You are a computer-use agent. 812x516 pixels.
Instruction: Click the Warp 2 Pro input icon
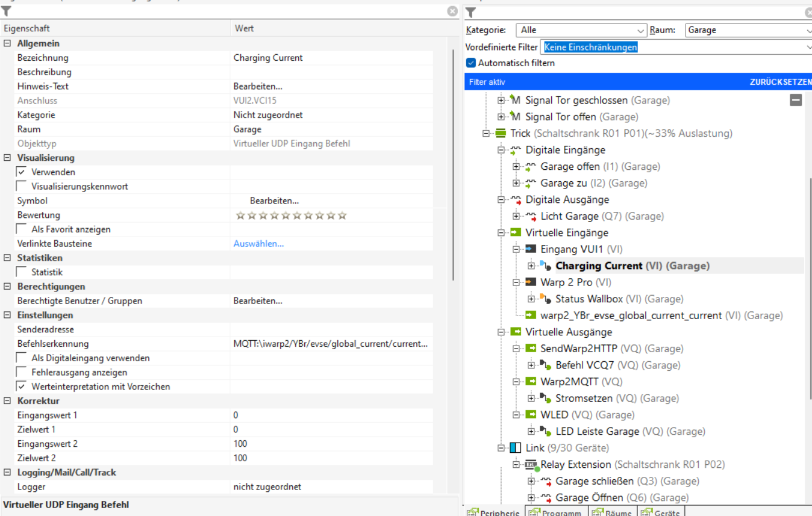tap(531, 282)
